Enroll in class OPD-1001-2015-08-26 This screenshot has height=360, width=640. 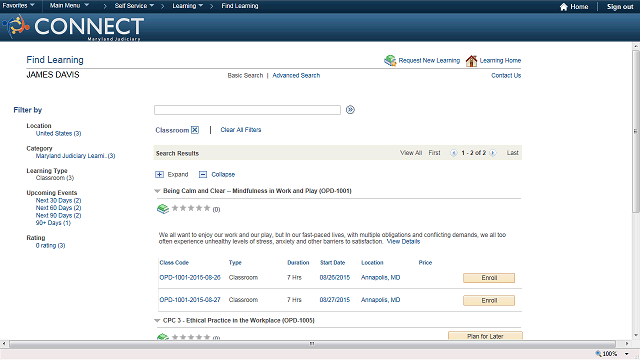click(x=489, y=278)
